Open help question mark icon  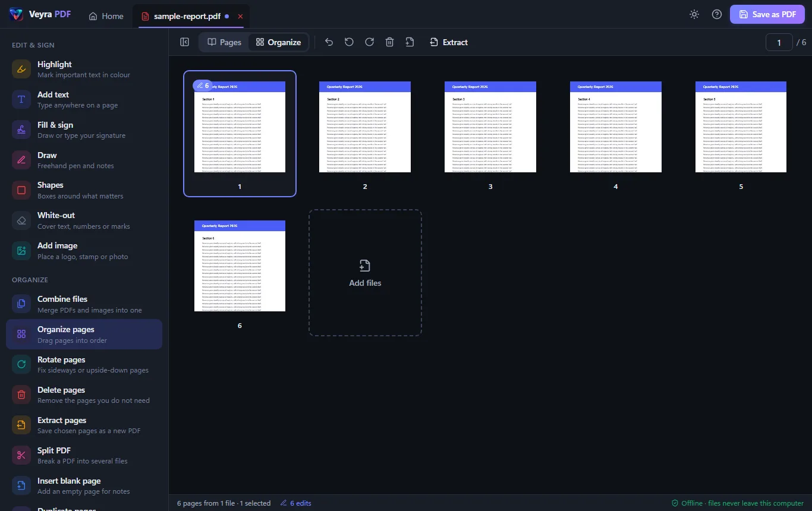click(717, 15)
